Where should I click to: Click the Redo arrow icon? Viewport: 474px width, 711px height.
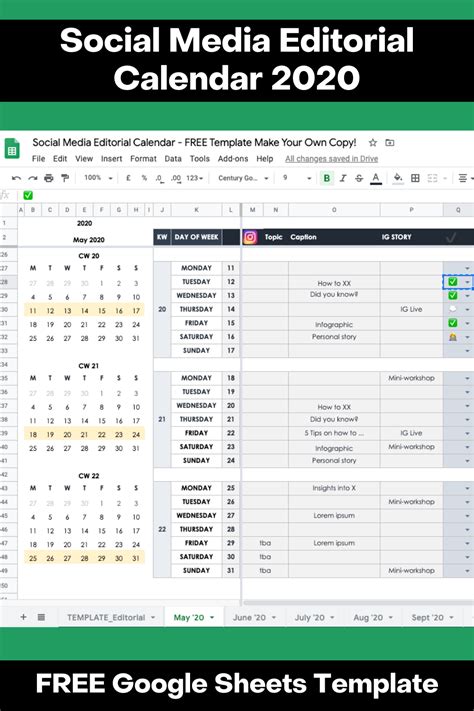(x=33, y=178)
